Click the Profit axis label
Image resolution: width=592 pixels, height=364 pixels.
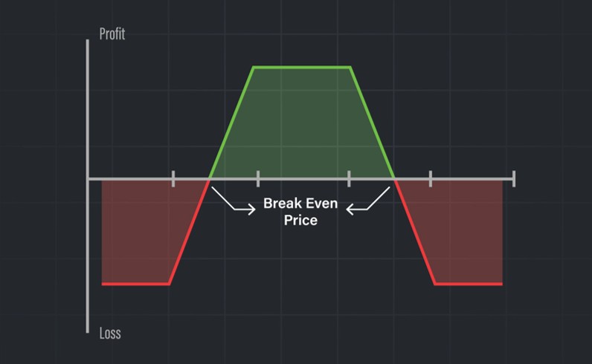112,34
